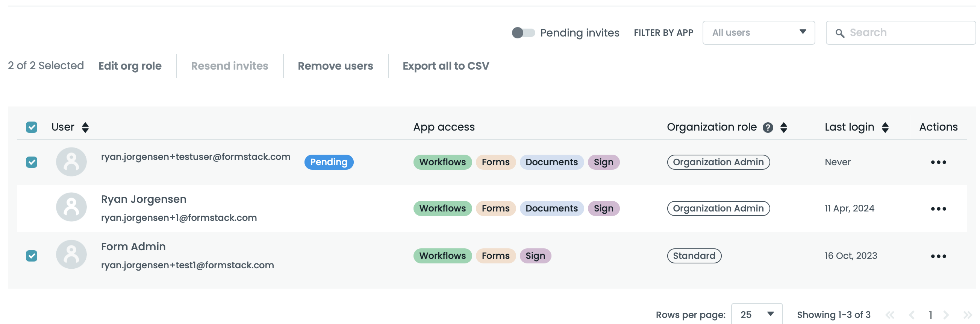Click the Search users input field

pyautogui.click(x=906, y=33)
